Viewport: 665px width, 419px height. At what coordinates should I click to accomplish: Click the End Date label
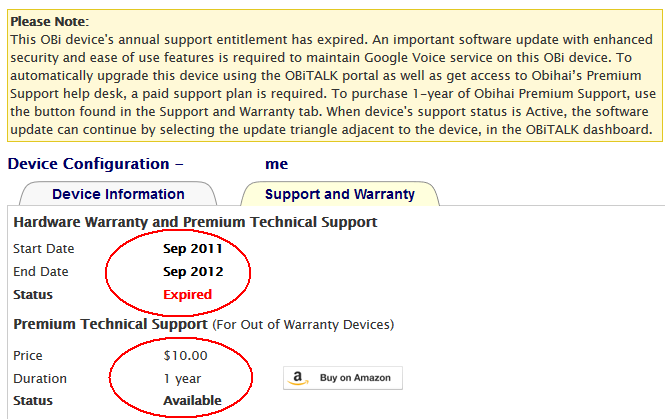tap(41, 271)
